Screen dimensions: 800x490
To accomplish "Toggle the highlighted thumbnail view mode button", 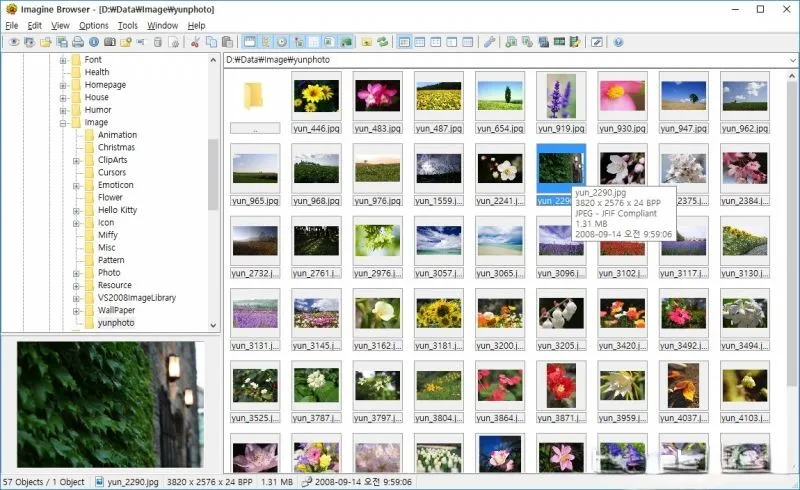I will (404, 42).
